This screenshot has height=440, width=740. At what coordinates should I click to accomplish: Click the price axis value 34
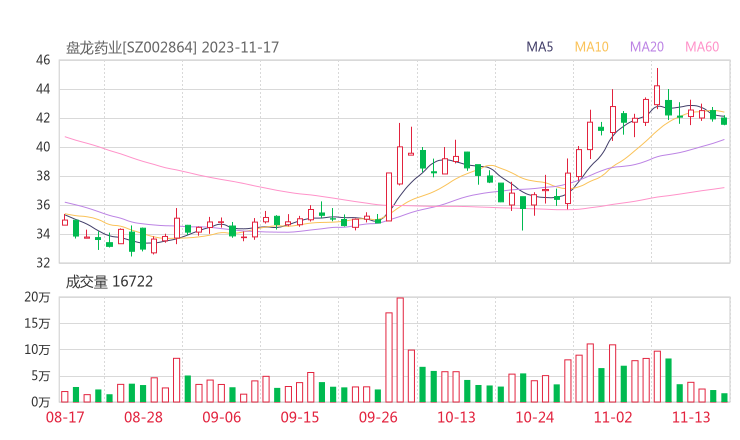43,234
